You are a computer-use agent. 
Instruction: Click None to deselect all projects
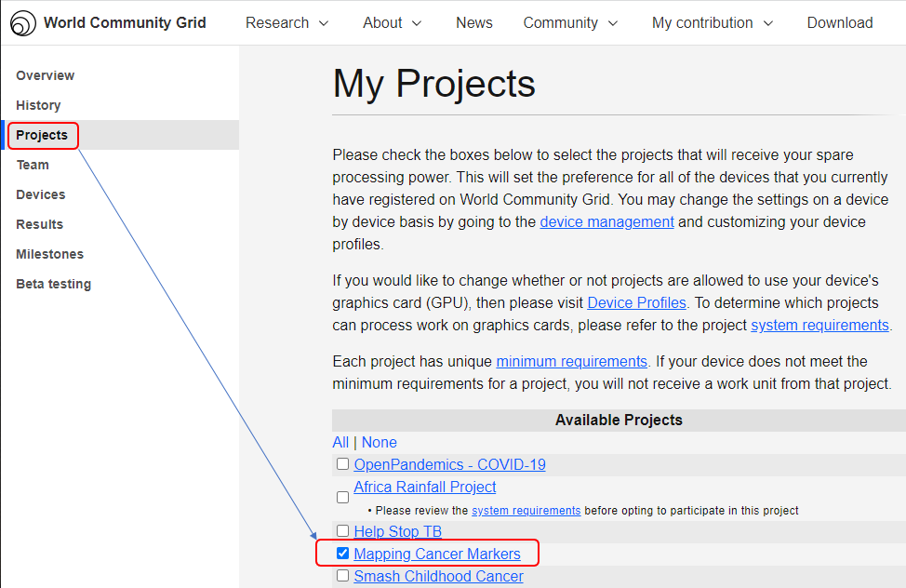click(x=380, y=443)
